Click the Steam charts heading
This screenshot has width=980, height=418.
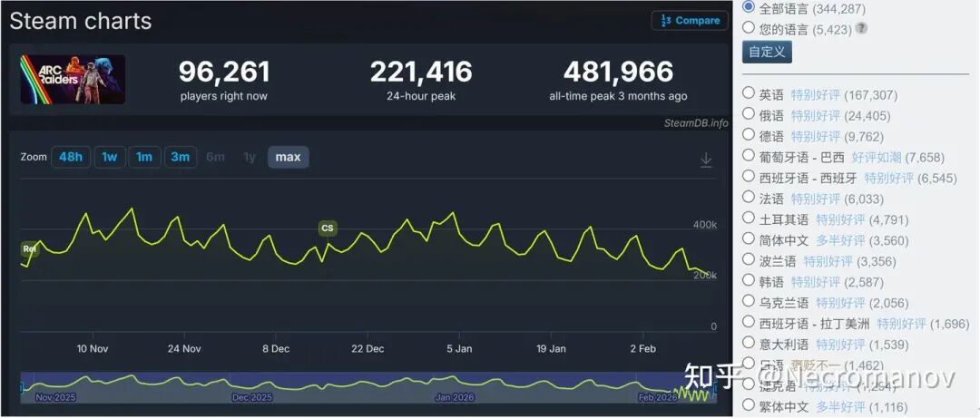[x=81, y=21]
